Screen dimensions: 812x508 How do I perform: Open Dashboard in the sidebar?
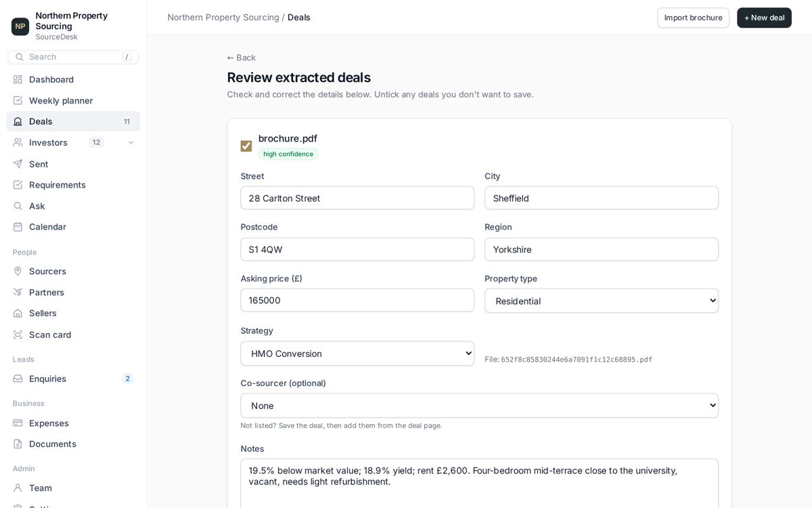tap(73, 79)
